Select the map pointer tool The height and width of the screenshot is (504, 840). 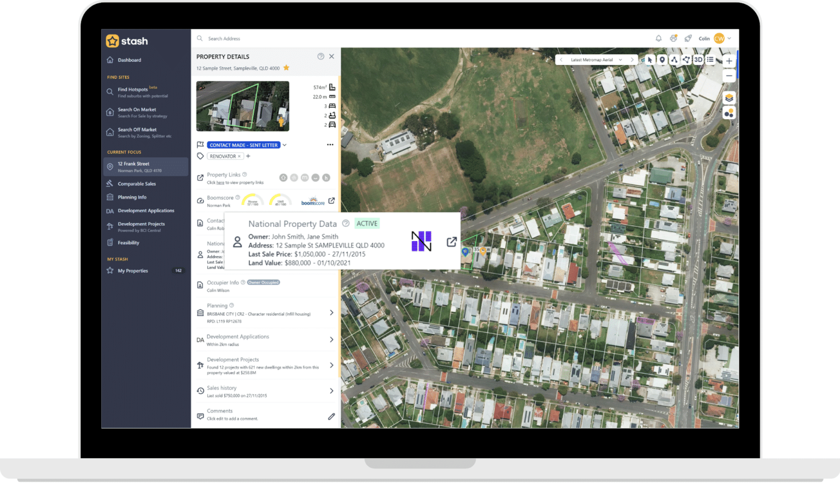pos(650,60)
